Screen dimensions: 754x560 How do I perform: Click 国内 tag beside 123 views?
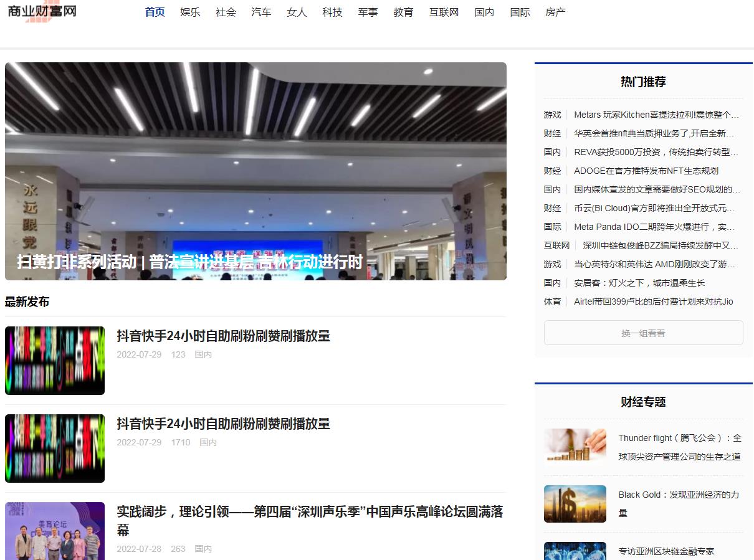(203, 354)
